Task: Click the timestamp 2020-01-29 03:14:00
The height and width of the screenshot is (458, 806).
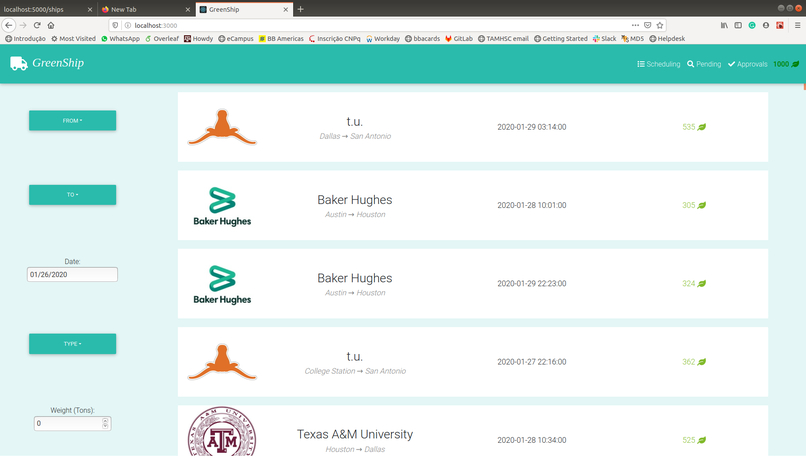Action: coord(532,127)
